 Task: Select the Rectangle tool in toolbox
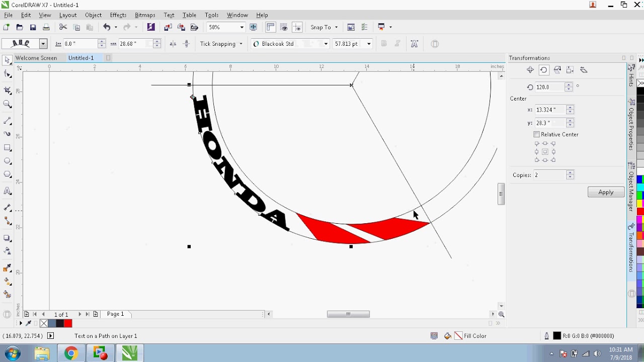(7, 148)
